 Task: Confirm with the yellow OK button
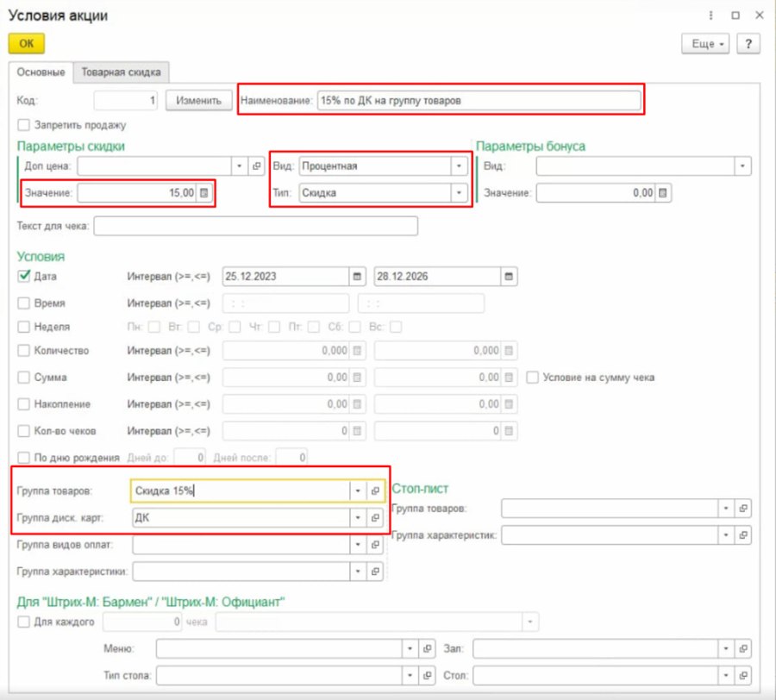[27, 43]
